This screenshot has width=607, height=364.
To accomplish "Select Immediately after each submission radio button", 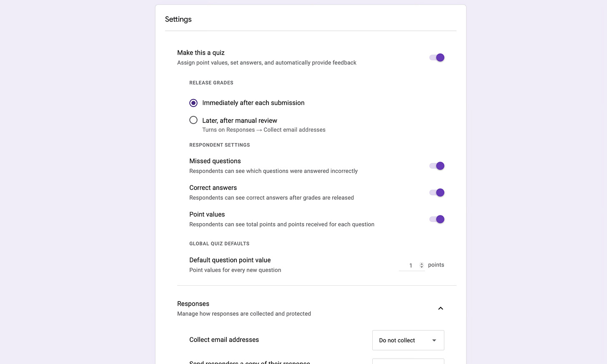I will coord(193,103).
